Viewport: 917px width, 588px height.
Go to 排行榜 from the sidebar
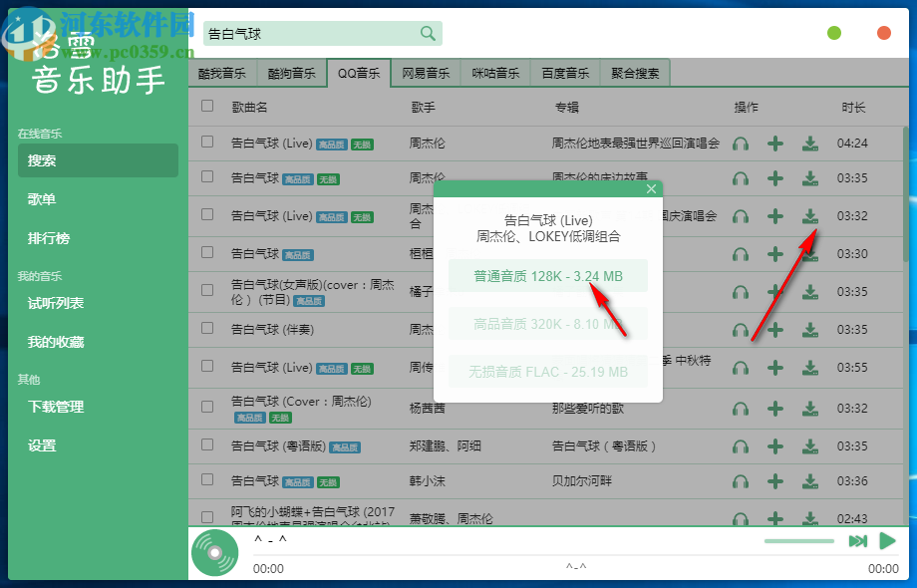52,237
